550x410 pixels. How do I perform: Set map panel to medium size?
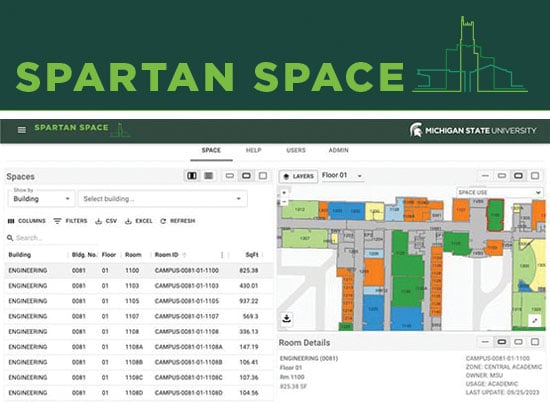[518, 176]
